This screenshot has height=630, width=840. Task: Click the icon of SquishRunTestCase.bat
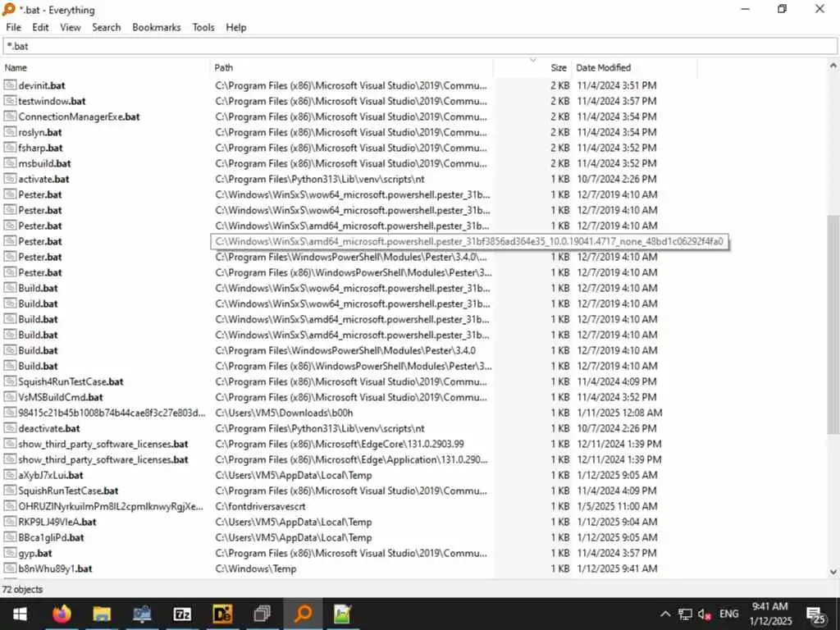tap(10, 491)
